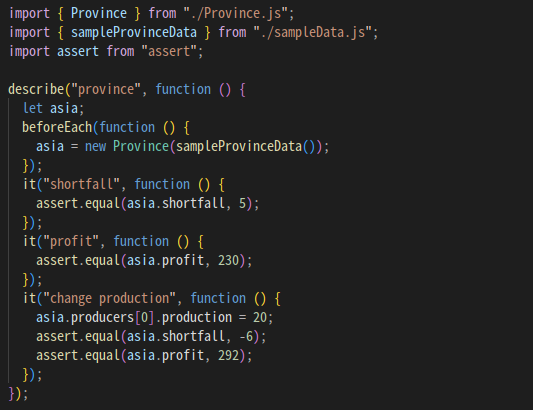Click the "./sampleData.js" import path string
This screenshot has width=533, height=410.
(312, 33)
